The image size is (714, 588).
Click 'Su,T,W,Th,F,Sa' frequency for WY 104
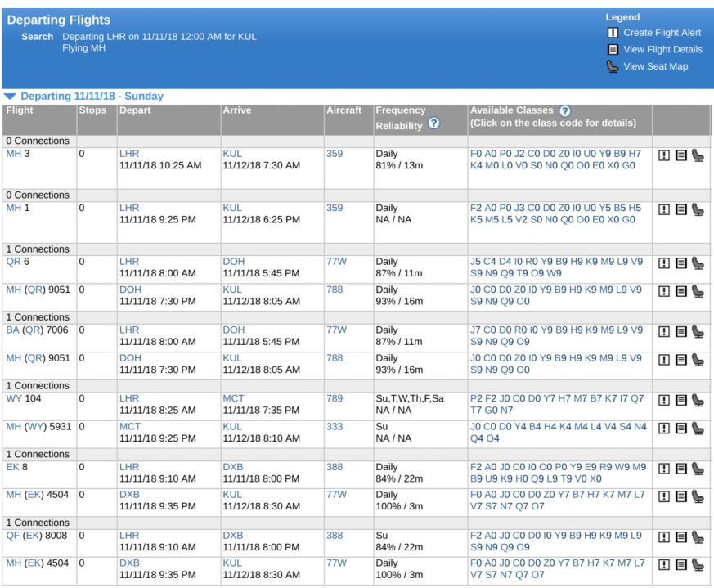410,398
